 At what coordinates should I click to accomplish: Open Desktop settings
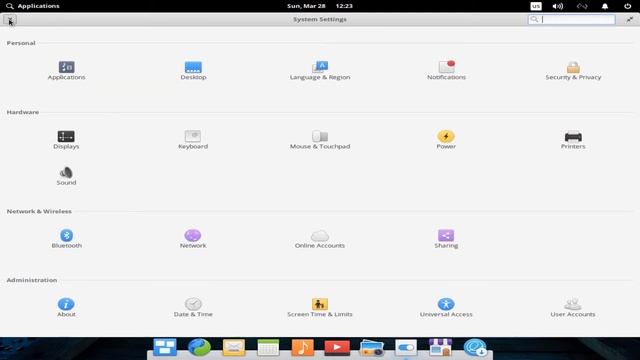pyautogui.click(x=193, y=70)
